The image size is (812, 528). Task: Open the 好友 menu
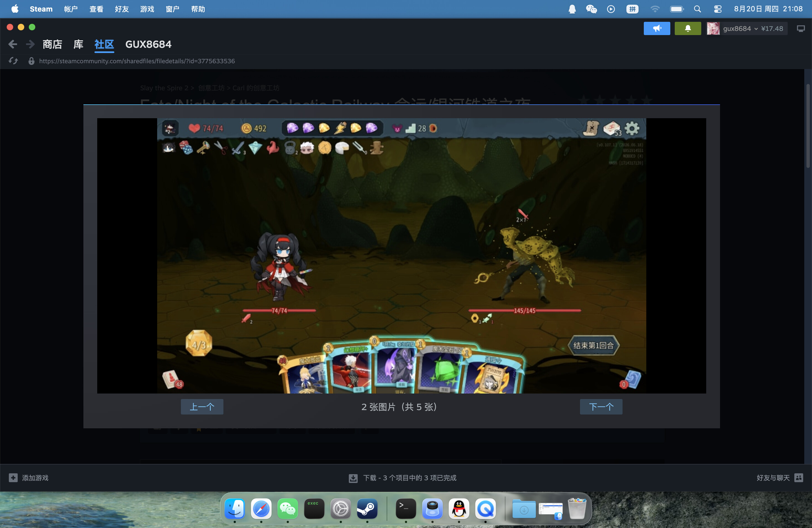pyautogui.click(x=122, y=9)
